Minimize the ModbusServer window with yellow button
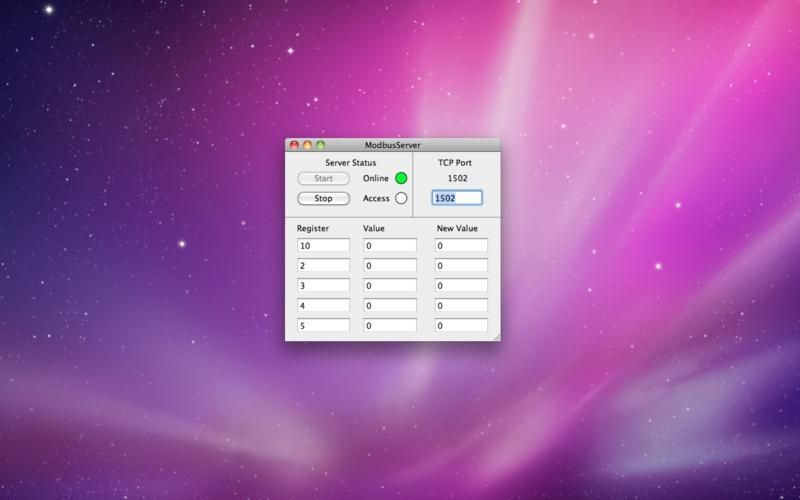 point(308,145)
